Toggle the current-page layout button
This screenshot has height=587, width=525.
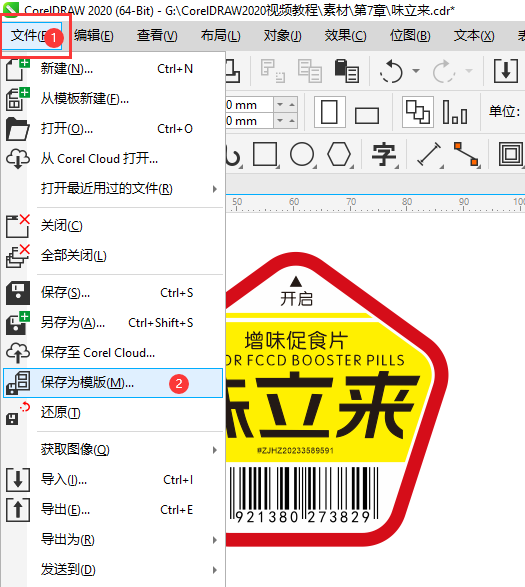click(x=455, y=112)
